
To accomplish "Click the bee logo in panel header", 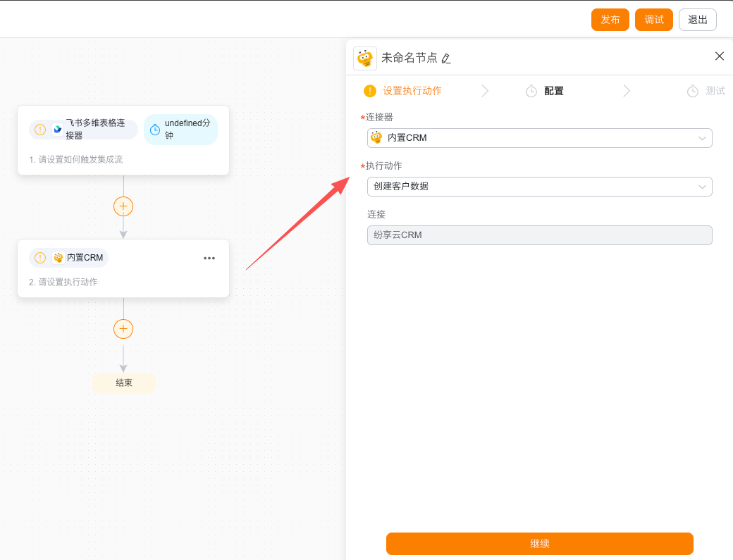I will pos(365,58).
